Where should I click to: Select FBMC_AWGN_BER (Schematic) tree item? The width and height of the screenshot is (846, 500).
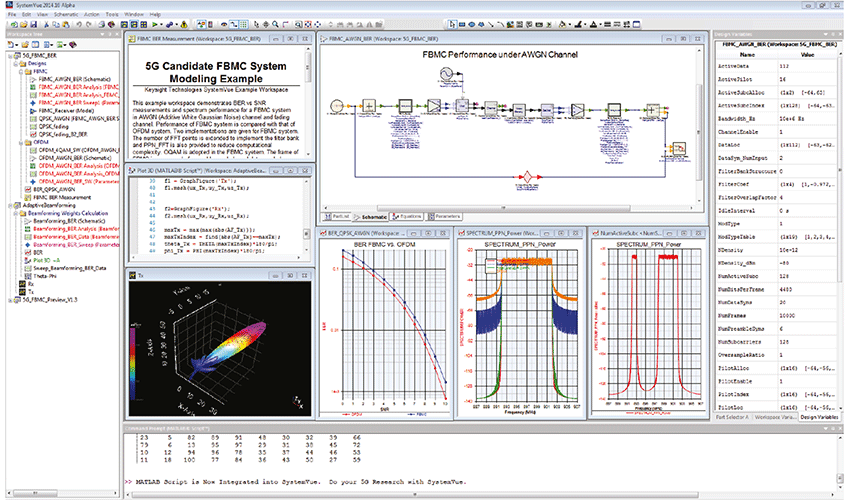(74, 79)
